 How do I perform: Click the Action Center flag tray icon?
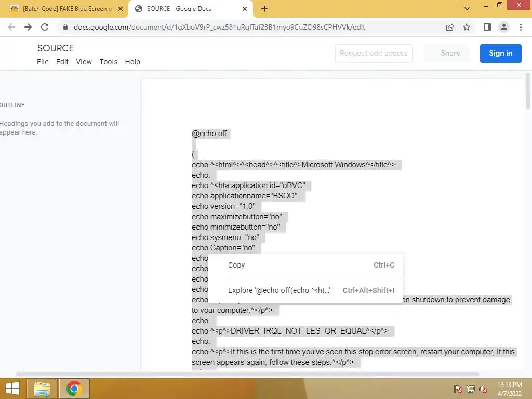point(458,389)
